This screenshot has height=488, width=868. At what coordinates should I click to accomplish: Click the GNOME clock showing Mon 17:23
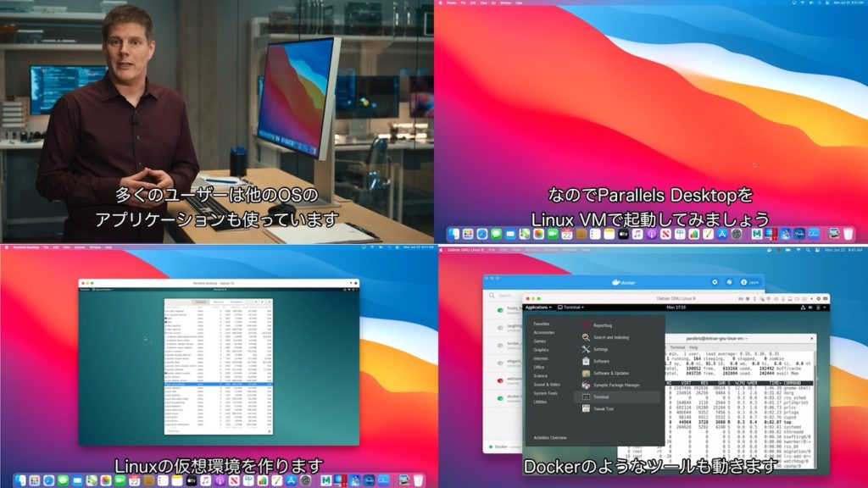[676, 308]
